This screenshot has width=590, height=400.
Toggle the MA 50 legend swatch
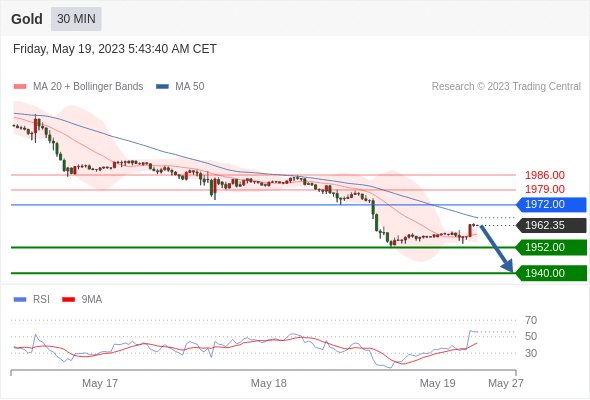click(163, 87)
